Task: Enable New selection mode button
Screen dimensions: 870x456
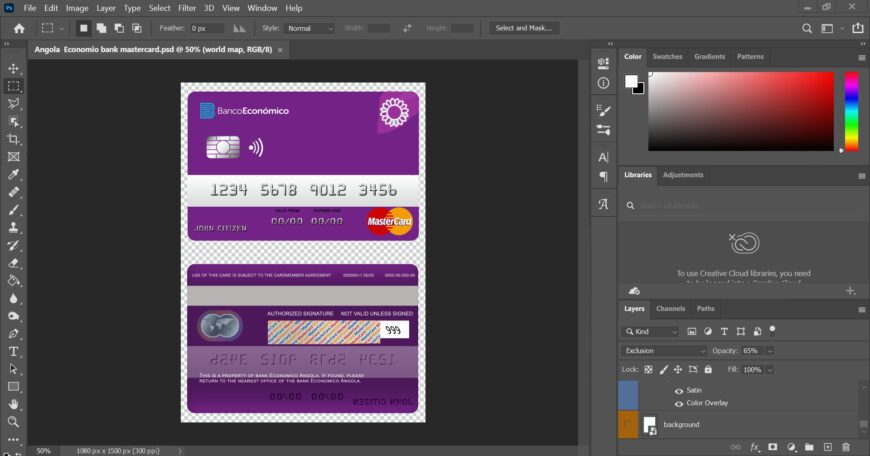Action: pos(83,28)
